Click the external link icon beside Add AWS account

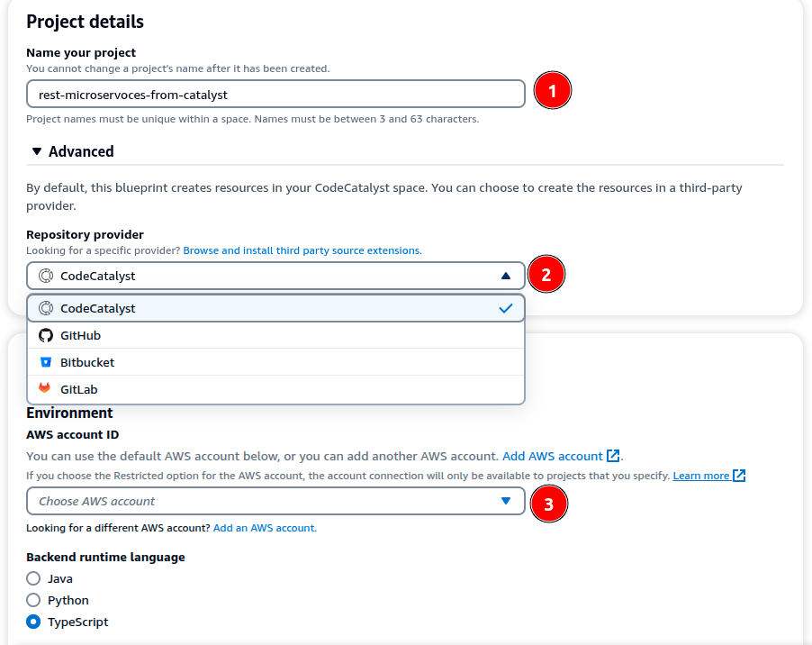pyautogui.click(x=615, y=456)
